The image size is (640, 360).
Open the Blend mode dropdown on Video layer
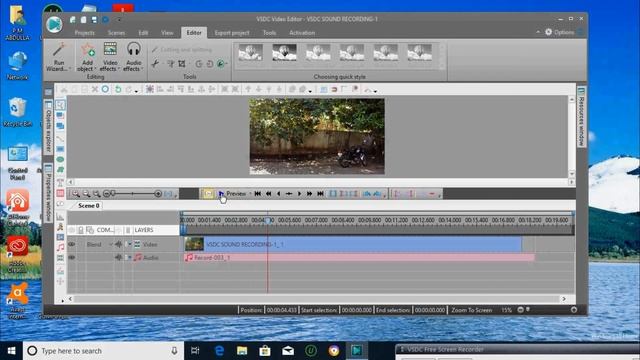point(110,244)
